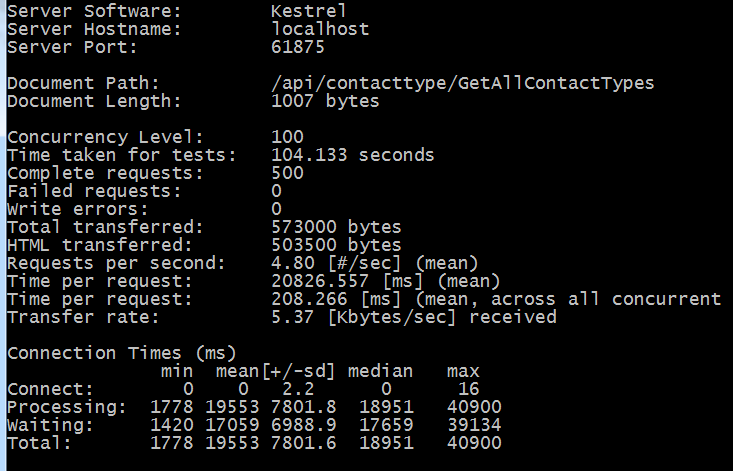Click the Write errors value
The image size is (737, 471).
[276, 209]
